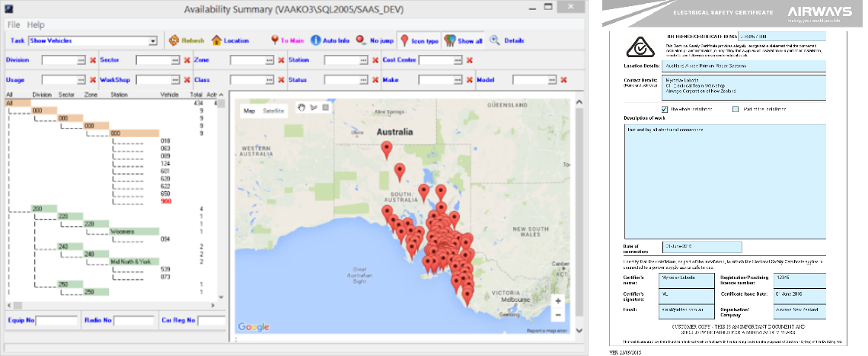Zoom in with the map plus button

(x=558, y=301)
